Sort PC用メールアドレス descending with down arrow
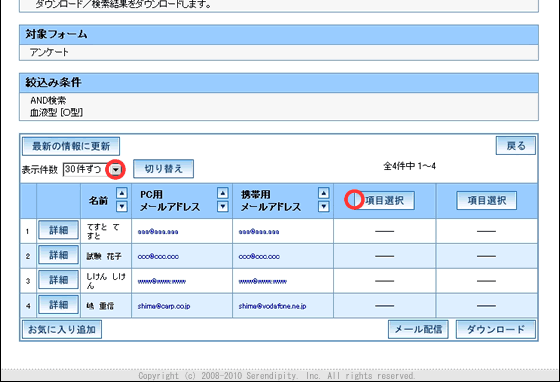This screenshot has height=382, width=560. pyautogui.click(x=222, y=206)
